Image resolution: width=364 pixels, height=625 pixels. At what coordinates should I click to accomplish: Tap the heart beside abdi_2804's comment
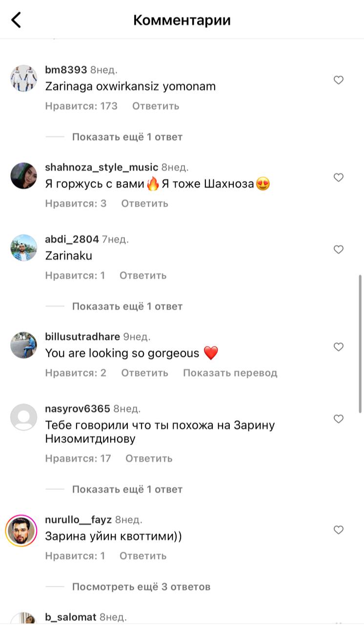pos(339,250)
